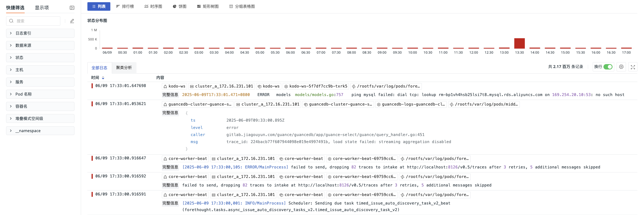Viewport: 644px width, 215px height.
Task: Click 完整信息 label in guancedb log
Action: click(x=170, y=113)
